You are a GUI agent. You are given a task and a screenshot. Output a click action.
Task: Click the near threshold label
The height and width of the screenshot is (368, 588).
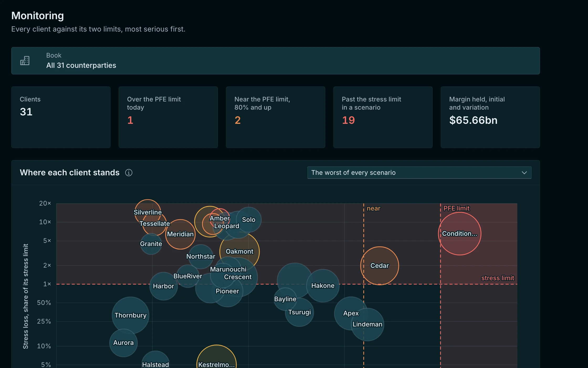pos(374,208)
